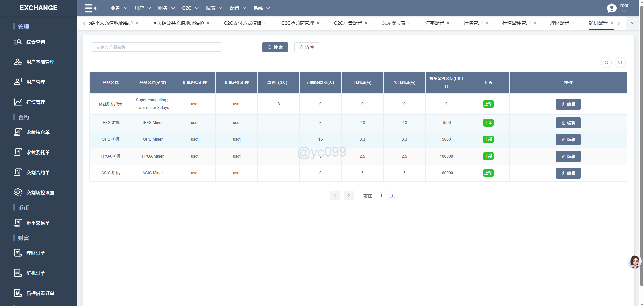Expand the 财务 top menu
644x306 pixels.
click(166, 8)
